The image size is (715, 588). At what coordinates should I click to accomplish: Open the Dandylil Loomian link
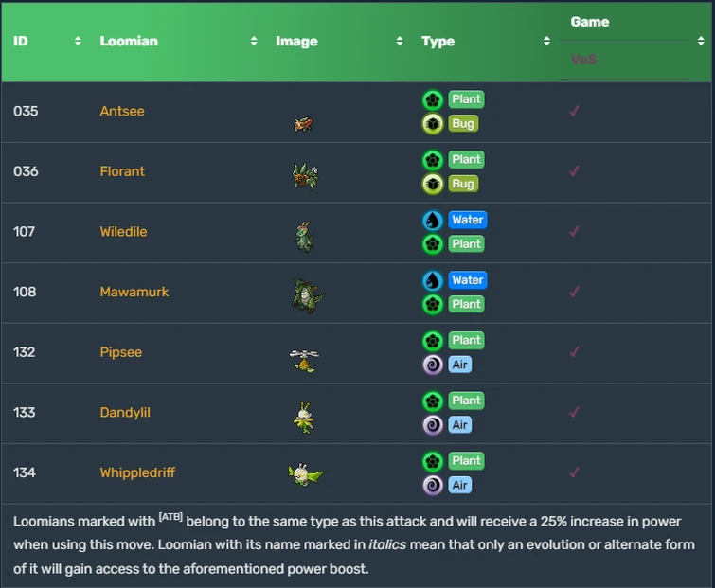125,413
